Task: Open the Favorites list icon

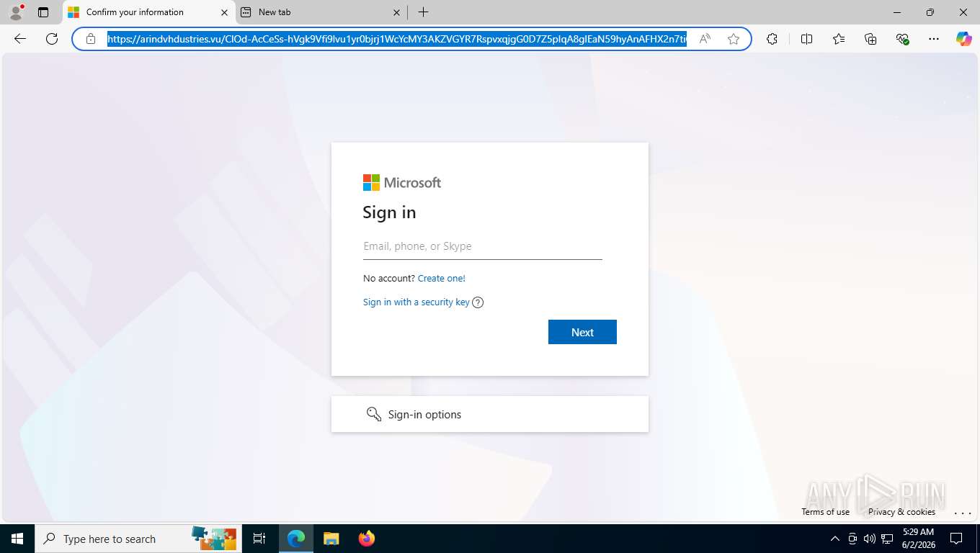Action: click(x=839, y=39)
